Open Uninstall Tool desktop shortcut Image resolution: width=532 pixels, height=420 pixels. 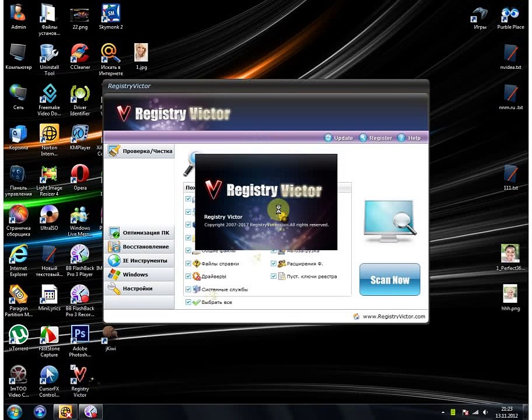49,60
